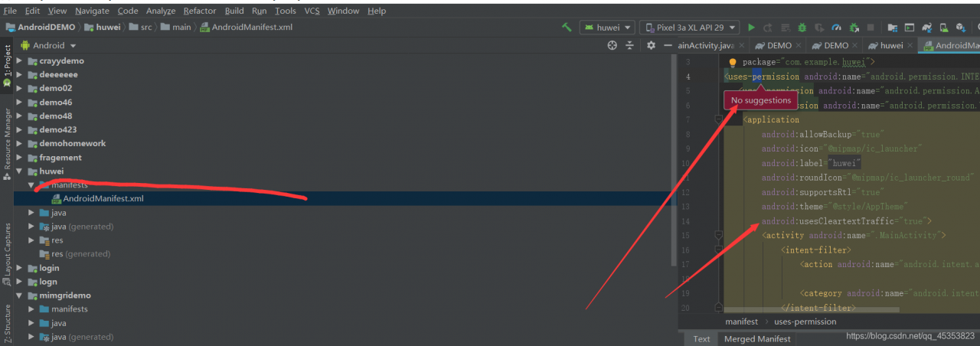The width and height of the screenshot is (980, 346).
Task: Run the app with green play icon
Action: click(752, 28)
